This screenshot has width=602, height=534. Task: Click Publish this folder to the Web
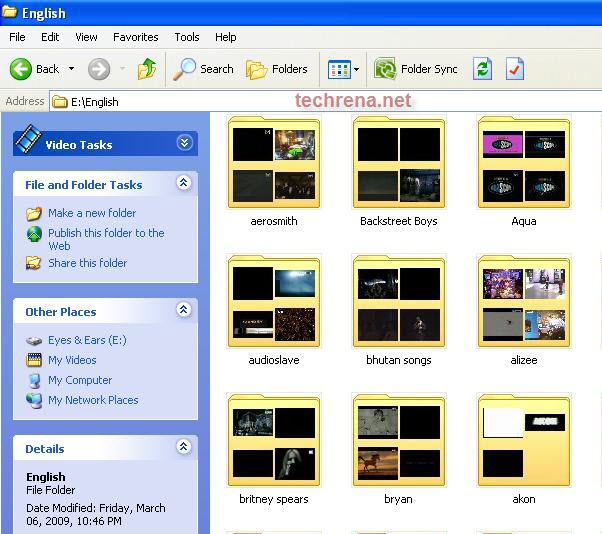(106, 240)
